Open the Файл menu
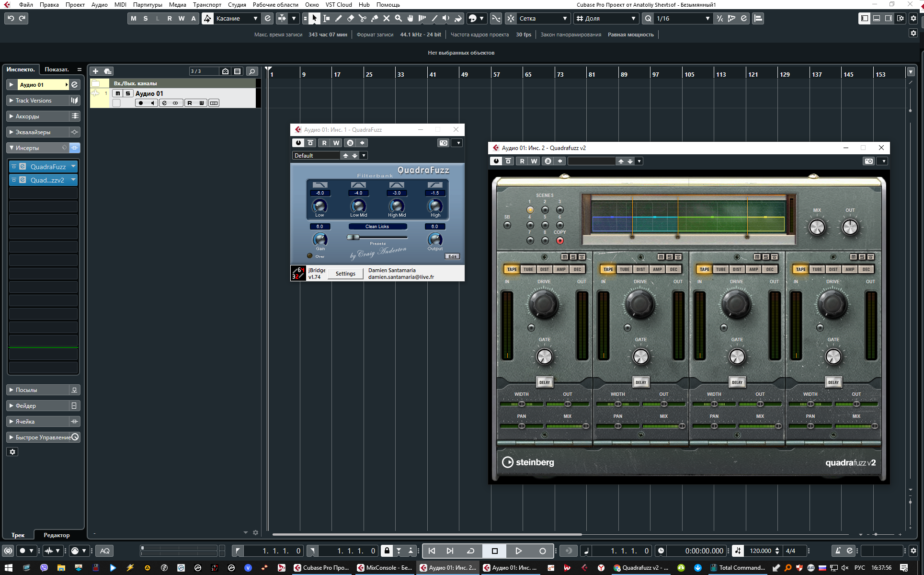924x575 pixels. 26,5
